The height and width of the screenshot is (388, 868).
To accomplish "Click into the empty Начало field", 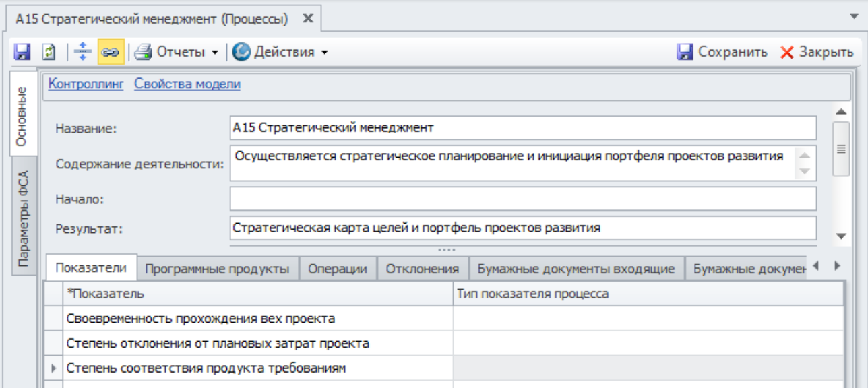I will pos(522,199).
